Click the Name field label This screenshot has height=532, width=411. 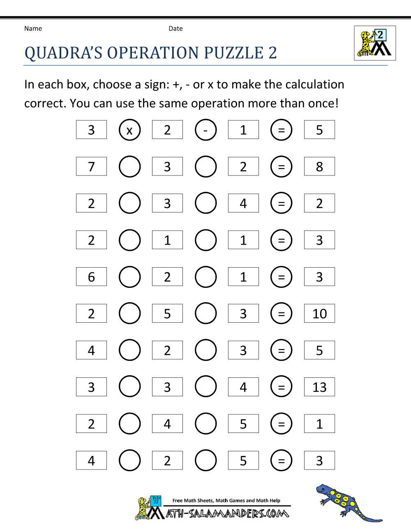[x=33, y=28]
